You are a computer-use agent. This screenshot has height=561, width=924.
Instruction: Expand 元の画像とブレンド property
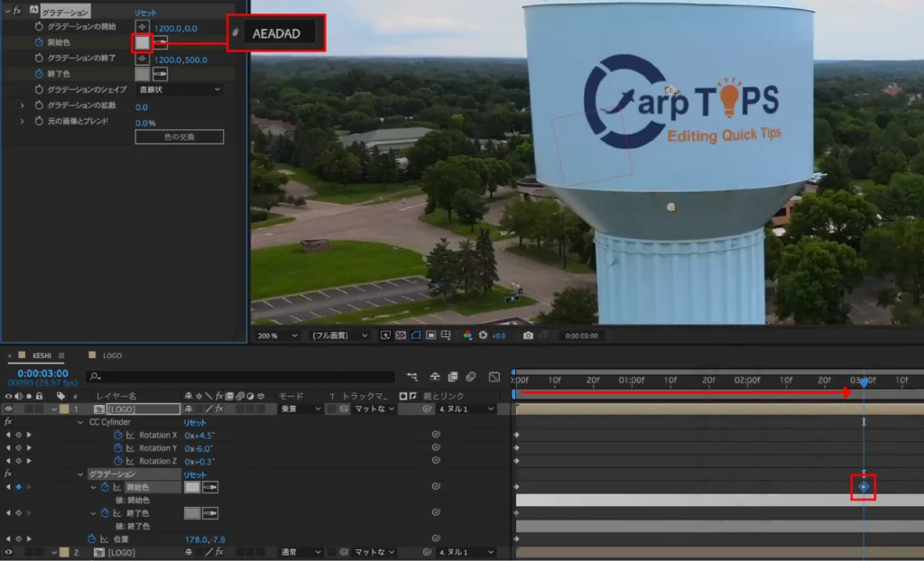click(23, 121)
